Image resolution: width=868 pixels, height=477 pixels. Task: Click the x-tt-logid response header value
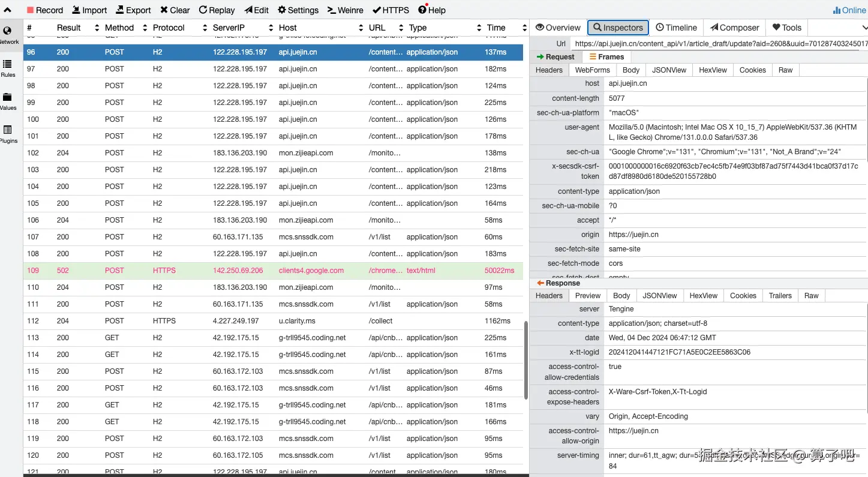tap(679, 352)
